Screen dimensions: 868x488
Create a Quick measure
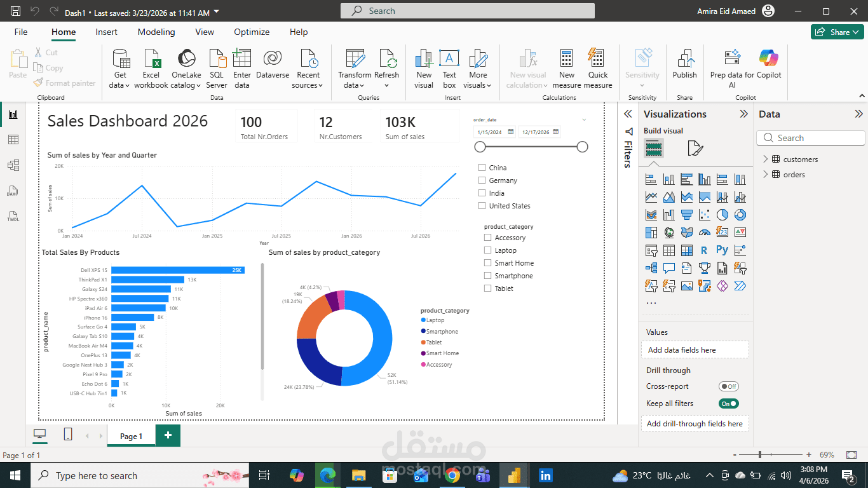(x=598, y=69)
